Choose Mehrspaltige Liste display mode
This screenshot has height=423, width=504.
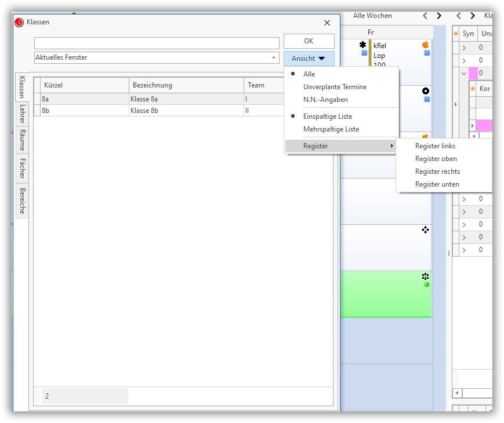(x=331, y=129)
